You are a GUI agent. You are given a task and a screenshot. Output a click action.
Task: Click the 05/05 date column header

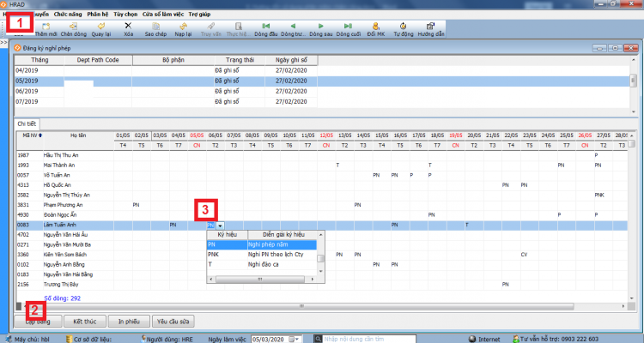point(197,135)
